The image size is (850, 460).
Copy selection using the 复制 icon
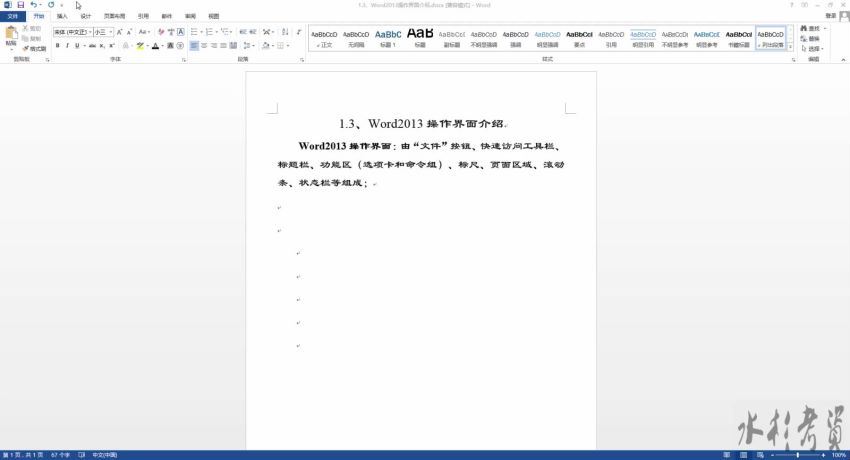tap(31, 38)
